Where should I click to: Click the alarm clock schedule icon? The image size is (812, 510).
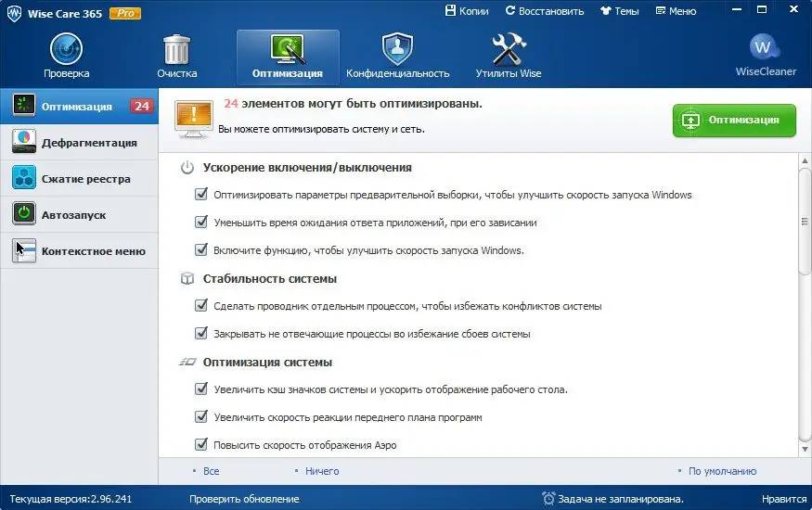[x=548, y=498]
